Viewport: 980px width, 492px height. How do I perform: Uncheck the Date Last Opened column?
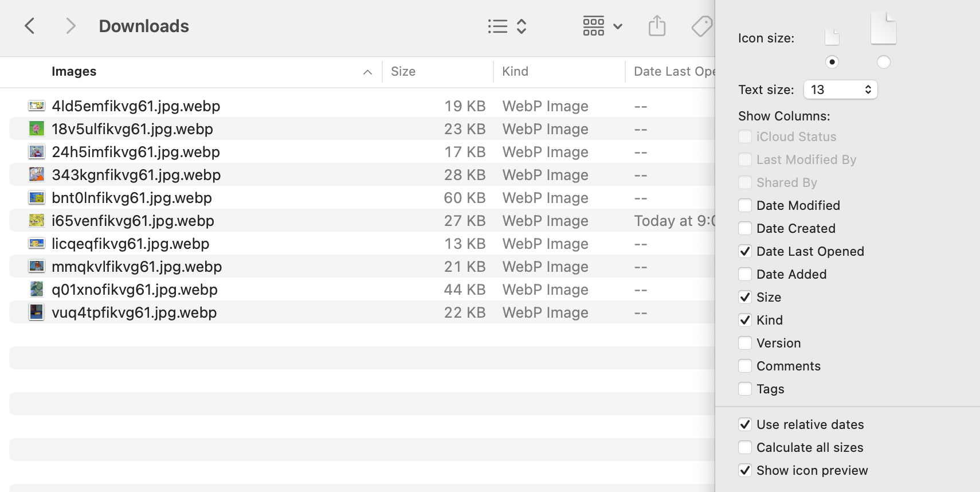pyautogui.click(x=745, y=251)
